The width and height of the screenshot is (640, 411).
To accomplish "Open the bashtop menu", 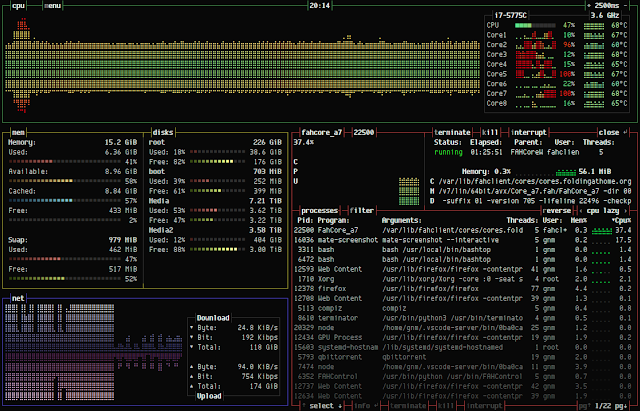I will pyautogui.click(x=52, y=6).
